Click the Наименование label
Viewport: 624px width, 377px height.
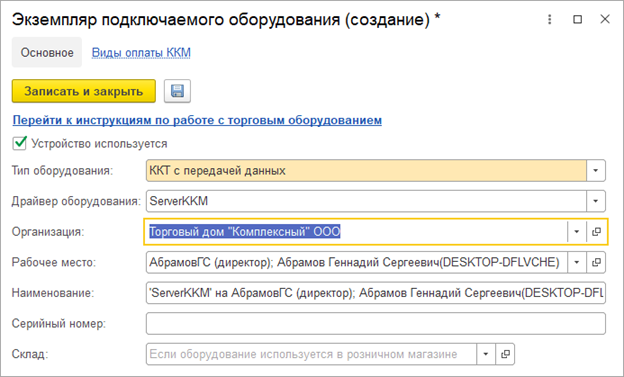coord(53,293)
